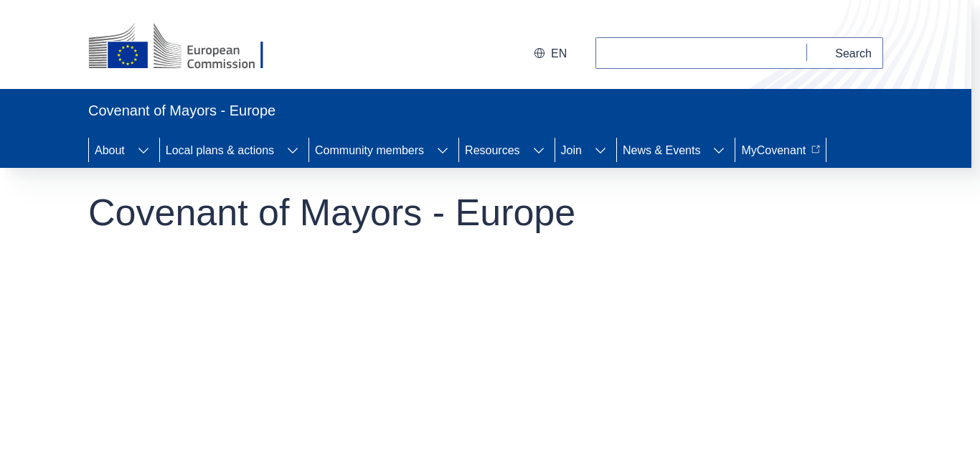Screen dimensions: 980x467
Task: Expand the Join submenu chevron
Action: (600, 150)
